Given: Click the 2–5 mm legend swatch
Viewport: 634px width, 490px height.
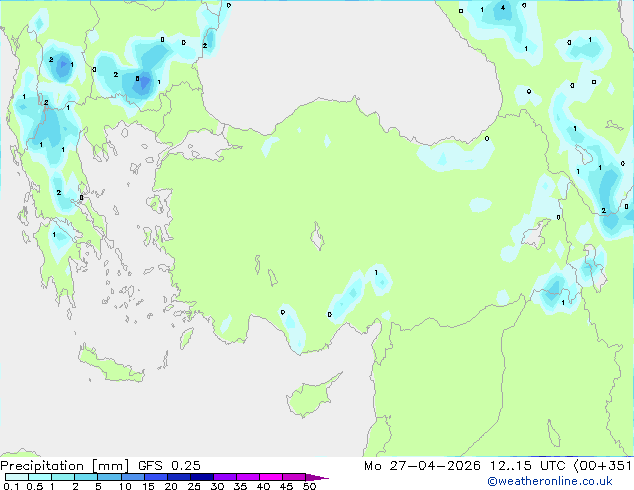Looking at the screenshot, I should [x=86, y=477].
